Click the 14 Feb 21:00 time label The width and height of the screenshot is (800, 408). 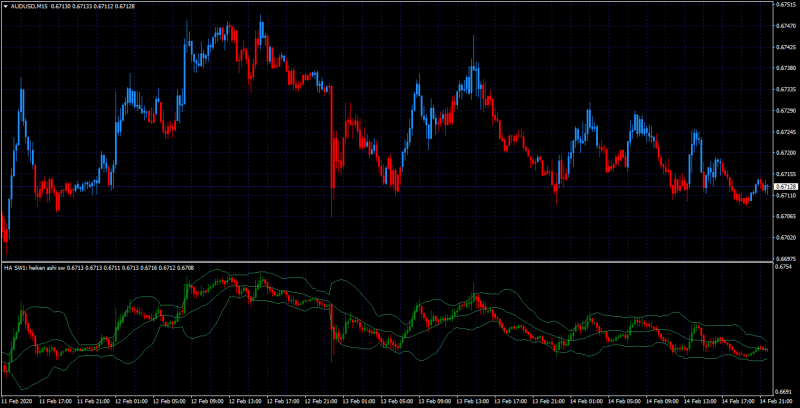click(x=776, y=400)
